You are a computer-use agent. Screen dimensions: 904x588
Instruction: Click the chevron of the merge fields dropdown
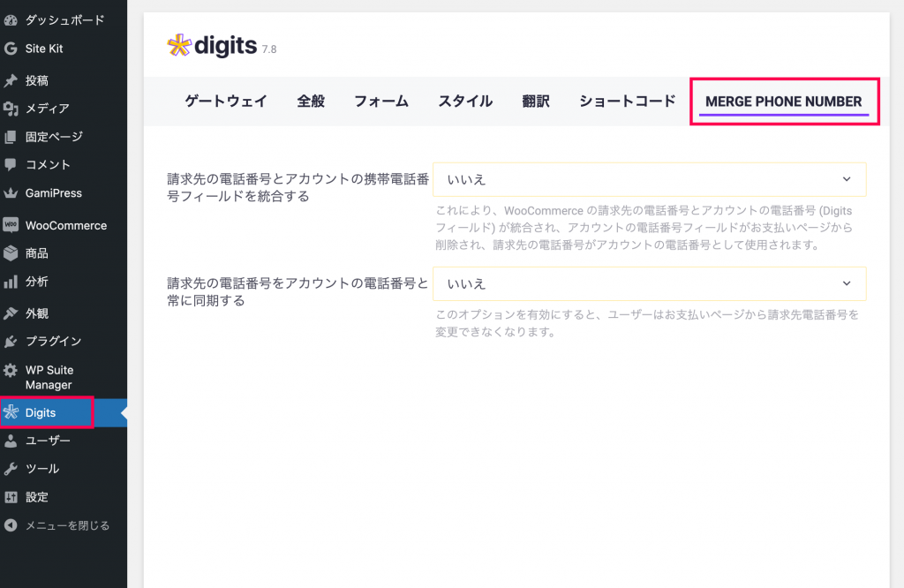tap(847, 179)
